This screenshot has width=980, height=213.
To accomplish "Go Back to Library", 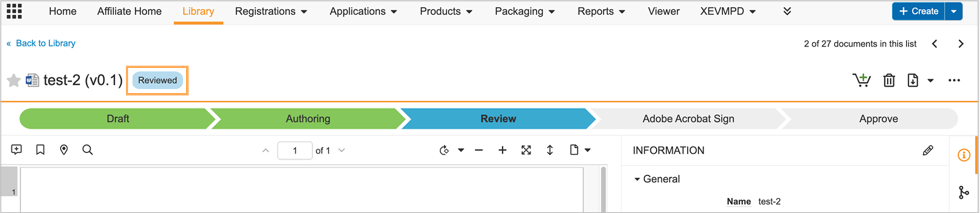I will click(45, 44).
